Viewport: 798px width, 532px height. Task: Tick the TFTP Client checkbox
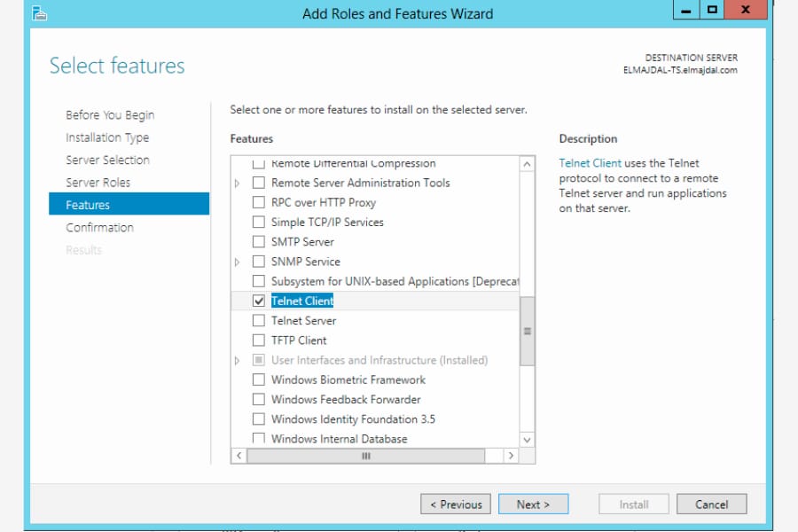pyautogui.click(x=259, y=340)
